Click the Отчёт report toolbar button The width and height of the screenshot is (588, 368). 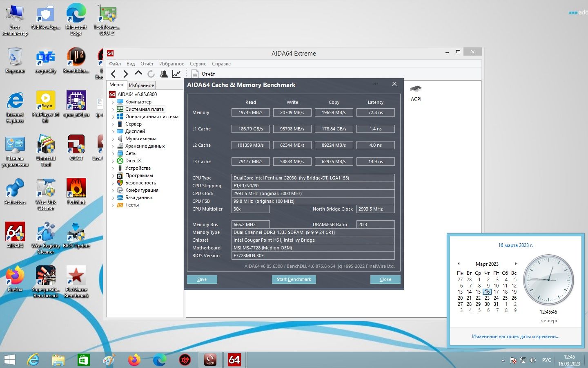(203, 74)
